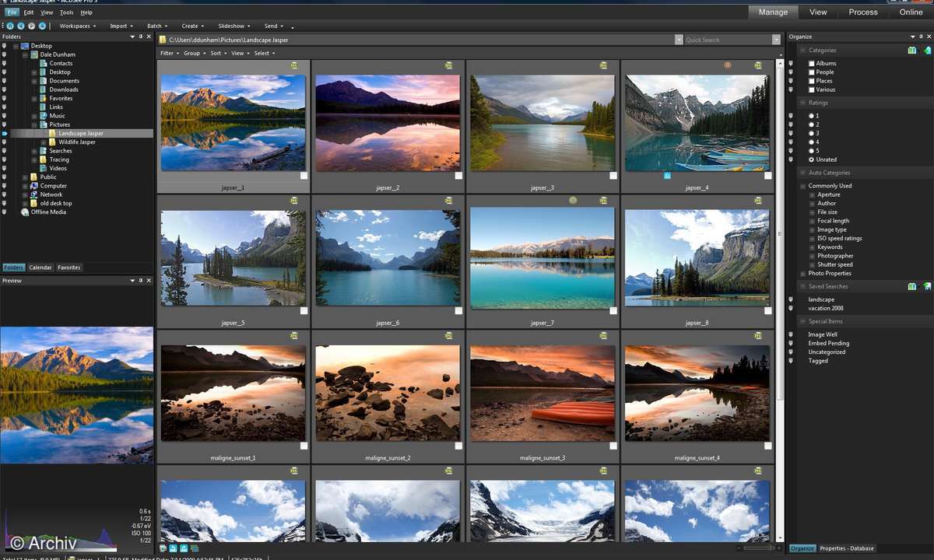Screen dimensions: 934x560
Task: Click the green tag icon in Categories header
Action: pos(928,51)
